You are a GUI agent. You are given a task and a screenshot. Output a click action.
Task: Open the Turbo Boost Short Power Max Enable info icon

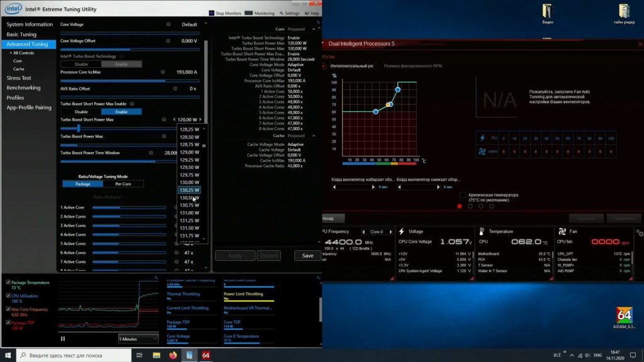(x=132, y=104)
